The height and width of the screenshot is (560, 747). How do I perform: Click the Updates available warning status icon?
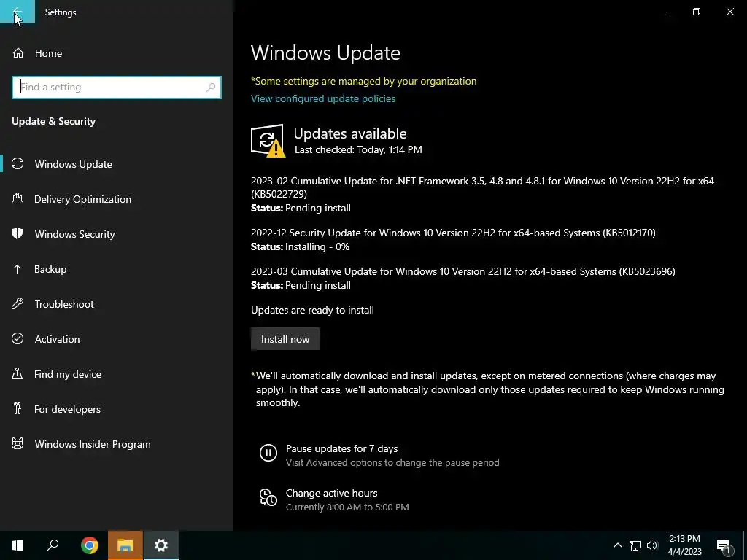[x=268, y=141]
